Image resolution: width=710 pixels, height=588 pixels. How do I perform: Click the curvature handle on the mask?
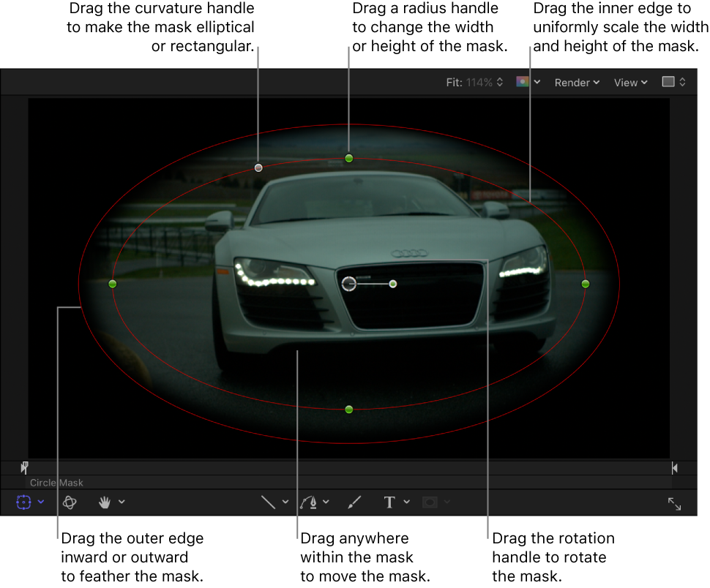[x=258, y=167]
